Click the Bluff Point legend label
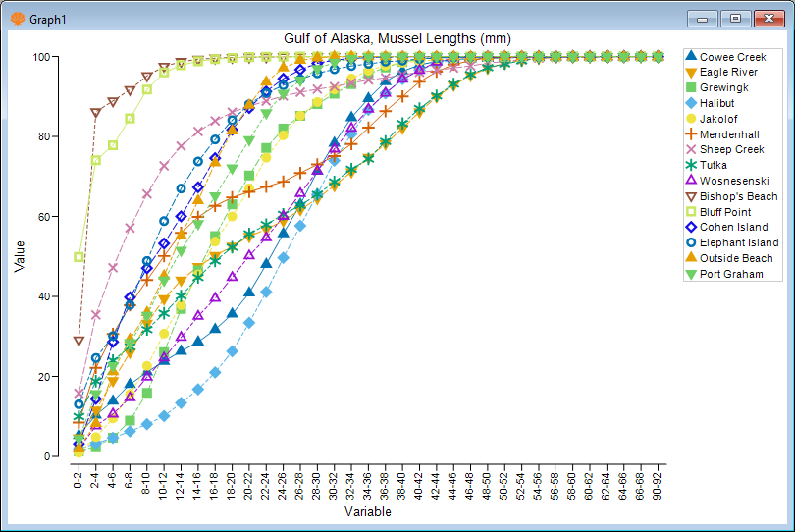Screen dimensions: 795x532 tap(727, 212)
